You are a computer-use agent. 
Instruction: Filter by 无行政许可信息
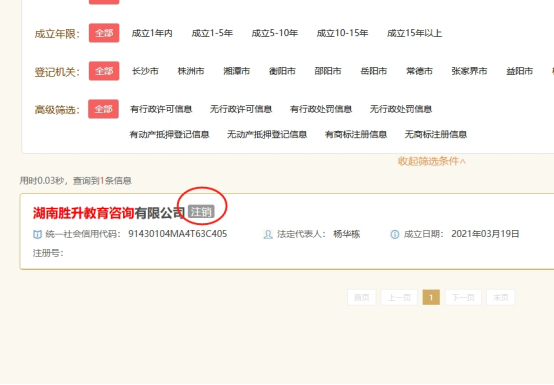pos(241,109)
